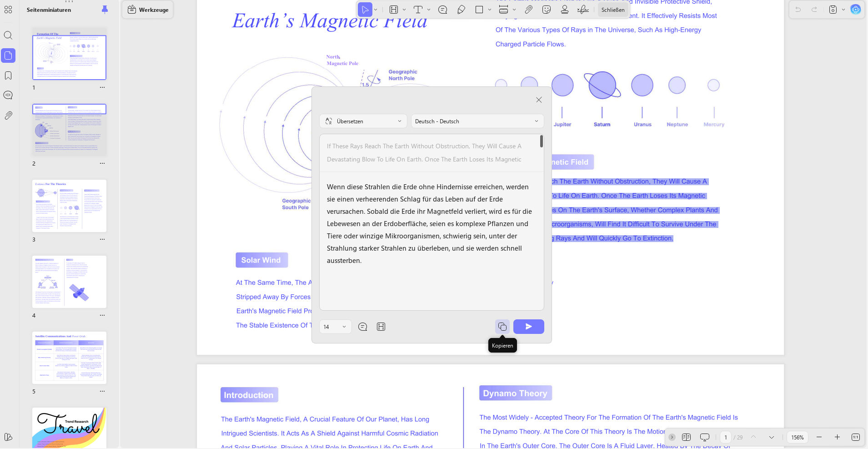Click the save document icon
The height and width of the screenshot is (449, 868).
pos(833,10)
